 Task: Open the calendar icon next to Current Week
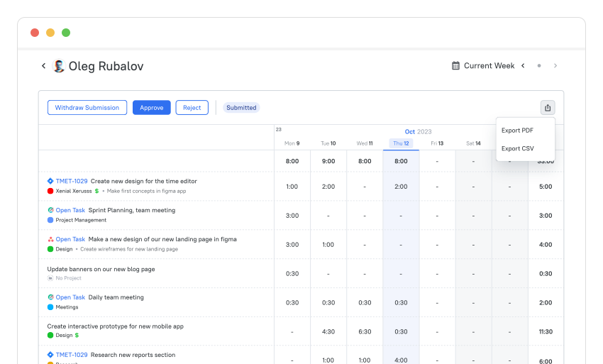455,66
